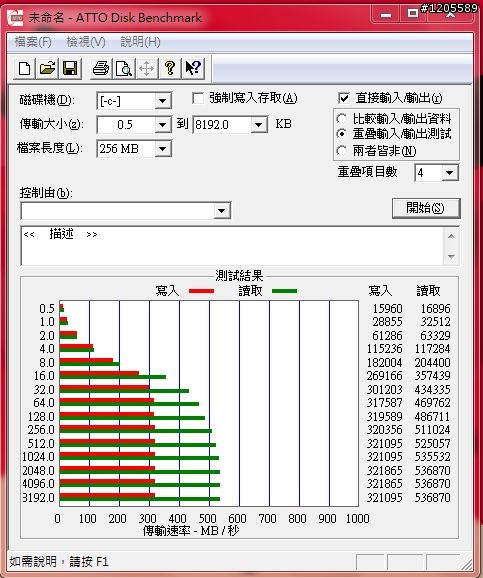This screenshot has height=578, width=483.
Task: Maximize the ATTO Disk Benchmark window
Action: pos(413,14)
